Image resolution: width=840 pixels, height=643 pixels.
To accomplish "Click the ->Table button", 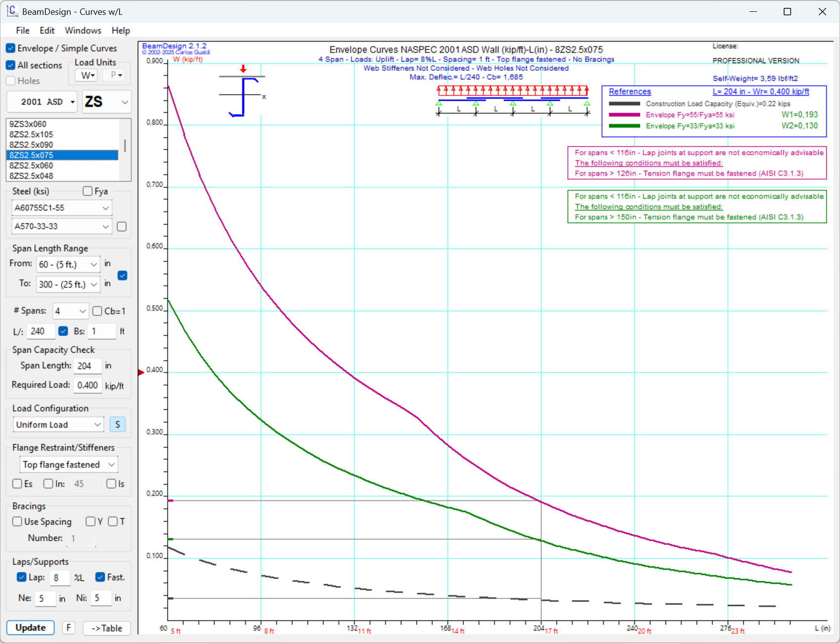I will pyautogui.click(x=107, y=628).
